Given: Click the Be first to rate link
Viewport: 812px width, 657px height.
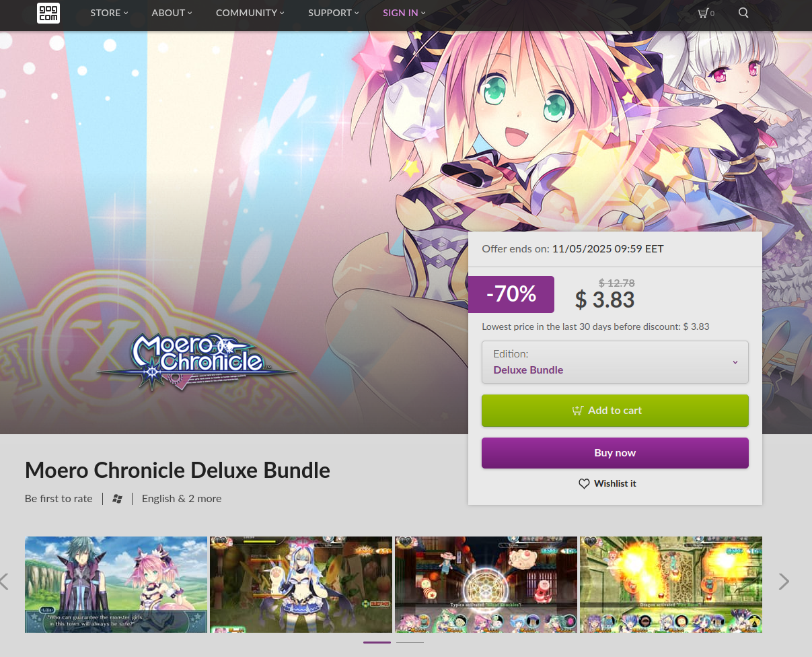Looking at the screenshot, I should 59,499.
